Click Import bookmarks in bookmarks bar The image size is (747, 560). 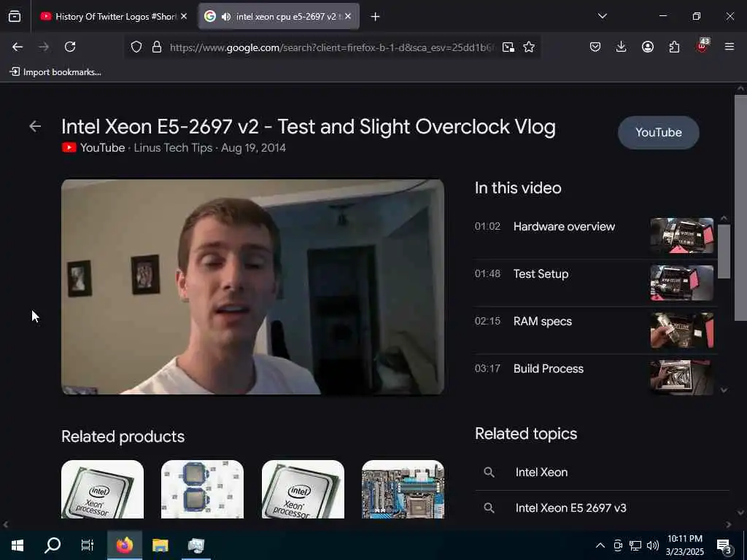click(55, 72)
